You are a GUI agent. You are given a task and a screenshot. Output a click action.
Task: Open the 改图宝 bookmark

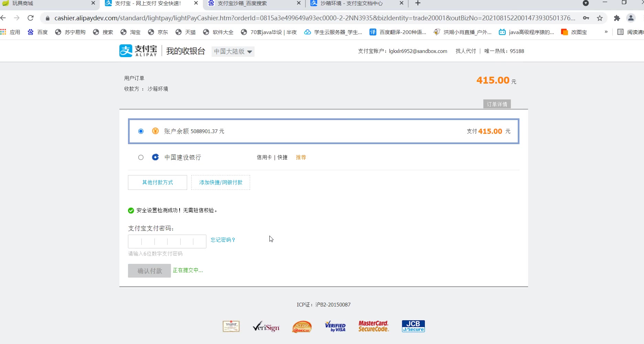point(574,32)
